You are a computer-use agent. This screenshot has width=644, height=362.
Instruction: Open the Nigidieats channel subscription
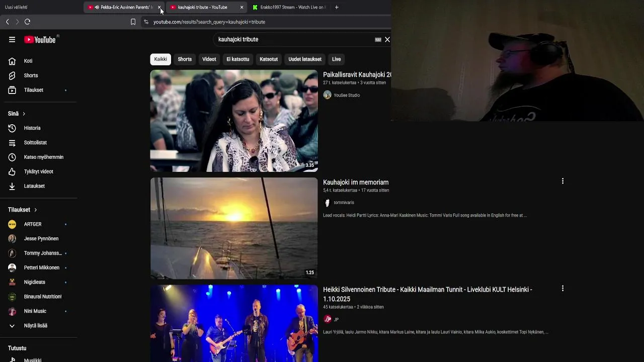[39, 283]
